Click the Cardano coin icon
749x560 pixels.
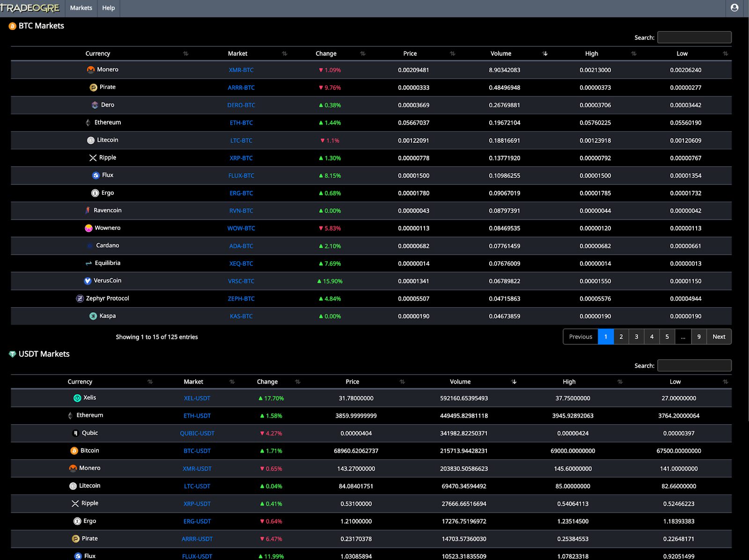pyautogui.click(x=90, y=246)
